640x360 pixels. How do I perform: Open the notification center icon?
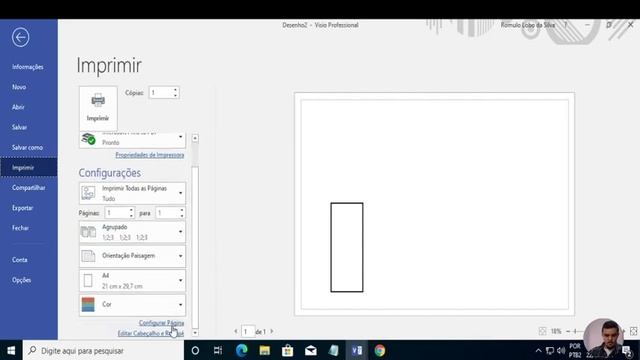[628, 351]
